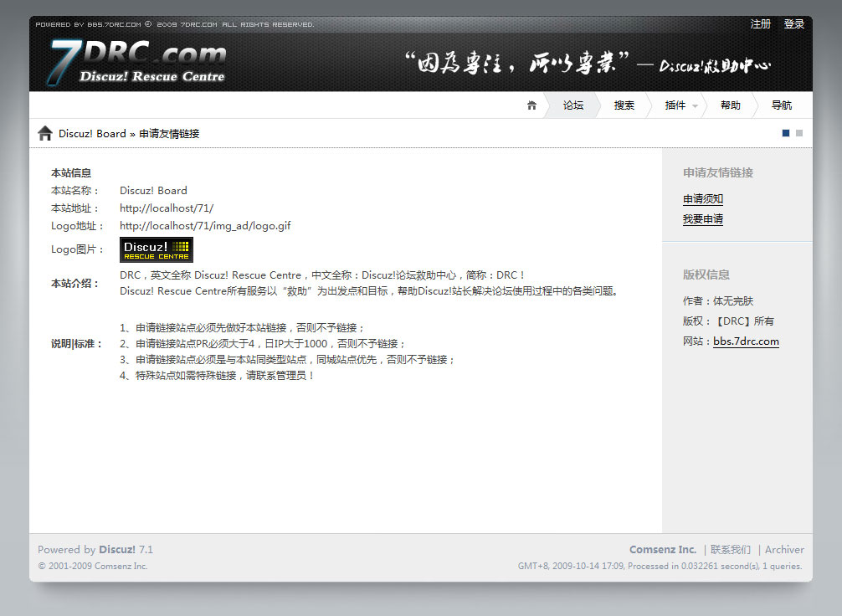Select the gray square style switcher

pos(799,133)
